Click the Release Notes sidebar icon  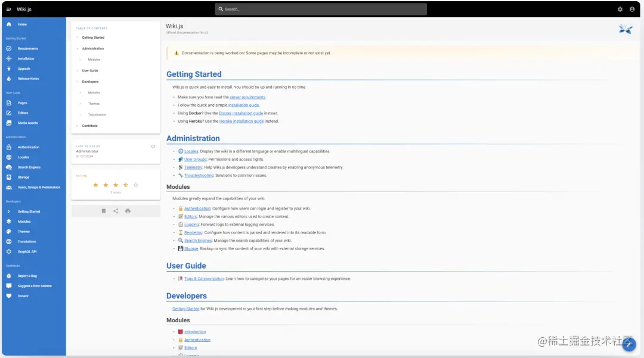point(8,79)
